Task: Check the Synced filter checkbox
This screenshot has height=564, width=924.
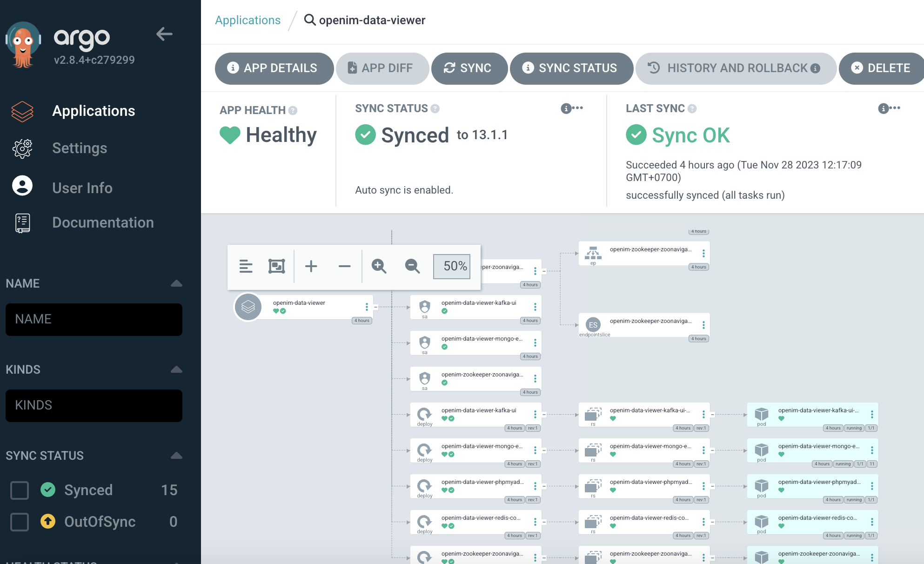Action: [x=20, y=490]
